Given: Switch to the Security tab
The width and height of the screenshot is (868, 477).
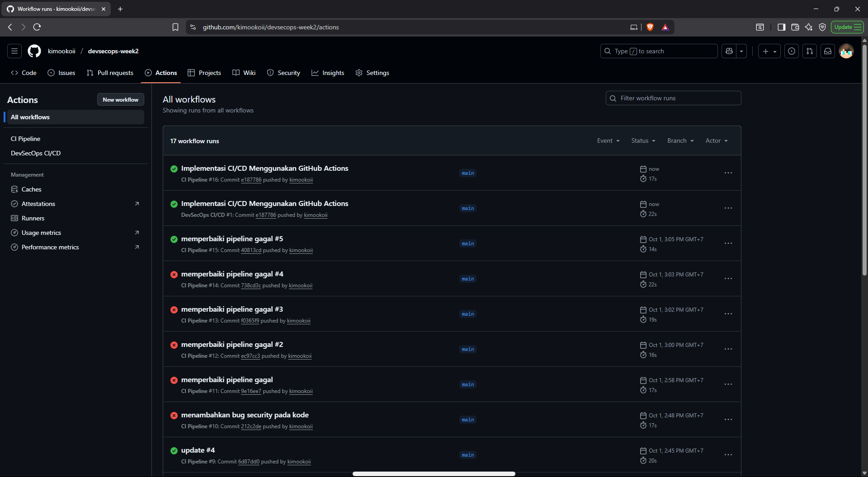Looking at the screenshot, I should tap(283, 73).
